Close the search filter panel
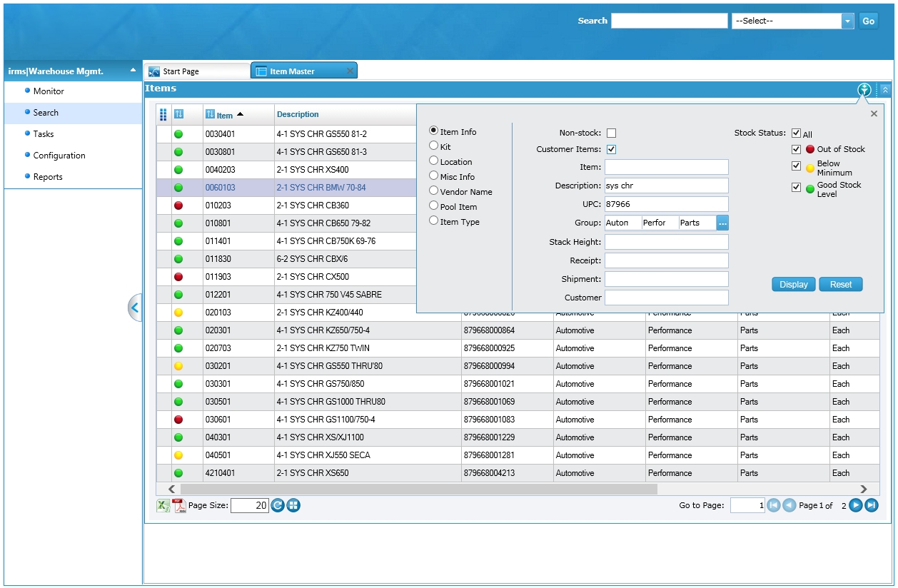 pyautogui.click(x=874, y=113)
